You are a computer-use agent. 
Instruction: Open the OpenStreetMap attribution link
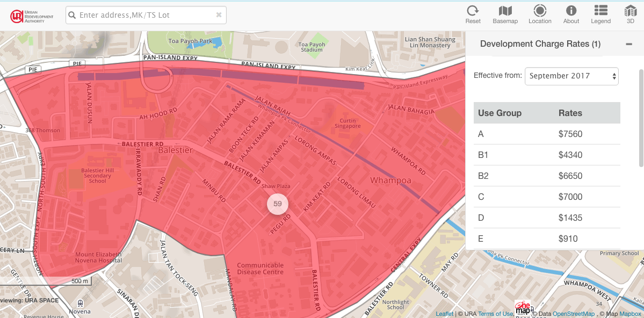coord(574,314)
